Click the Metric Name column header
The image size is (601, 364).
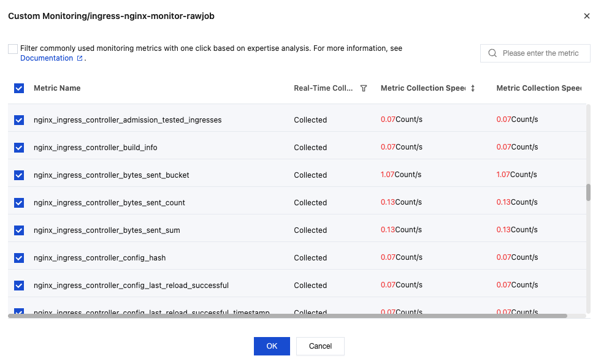(x=57, y=88)
